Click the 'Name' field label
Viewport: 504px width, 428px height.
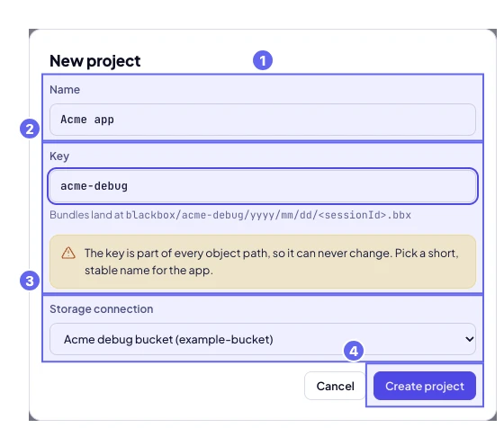click(65, 90)
